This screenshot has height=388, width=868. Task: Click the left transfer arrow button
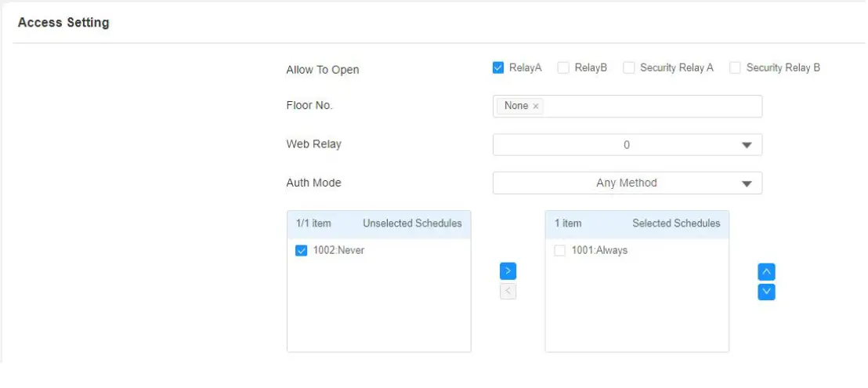coord(508,292)
